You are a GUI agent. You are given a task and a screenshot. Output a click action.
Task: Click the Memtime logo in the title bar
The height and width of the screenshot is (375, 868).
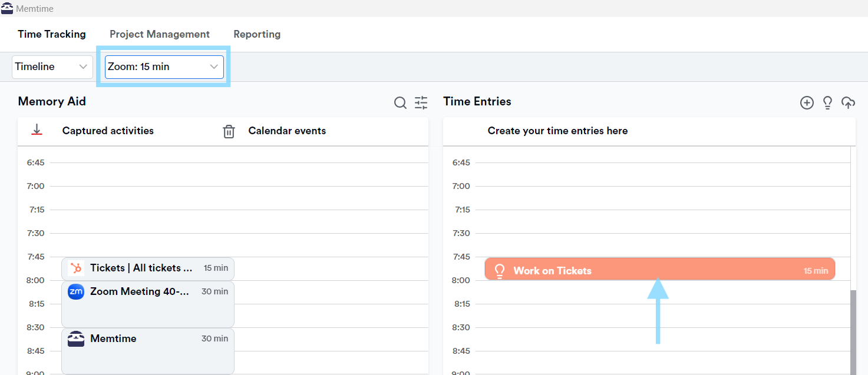(6, 8)
